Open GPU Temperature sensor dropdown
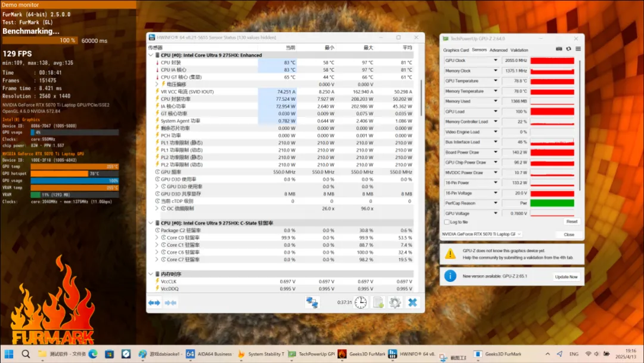 pyautogui.click(x=496, y=81)
